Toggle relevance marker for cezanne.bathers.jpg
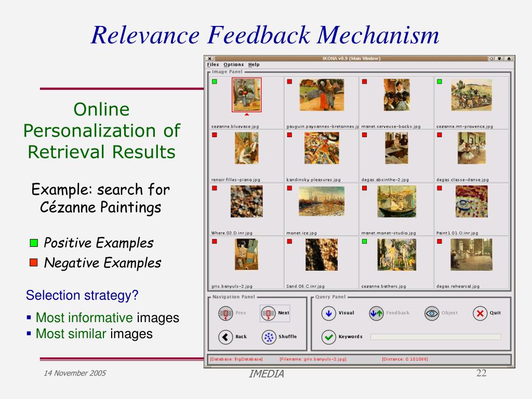532x399 pixels. [x=364, y=241]
